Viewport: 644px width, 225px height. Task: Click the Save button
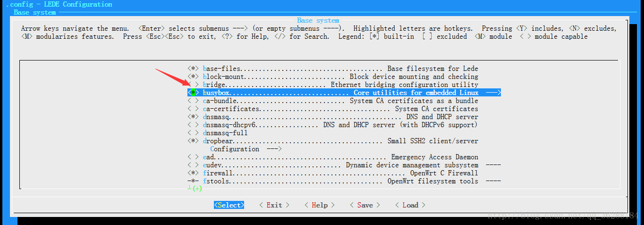[x=365, y=205]
